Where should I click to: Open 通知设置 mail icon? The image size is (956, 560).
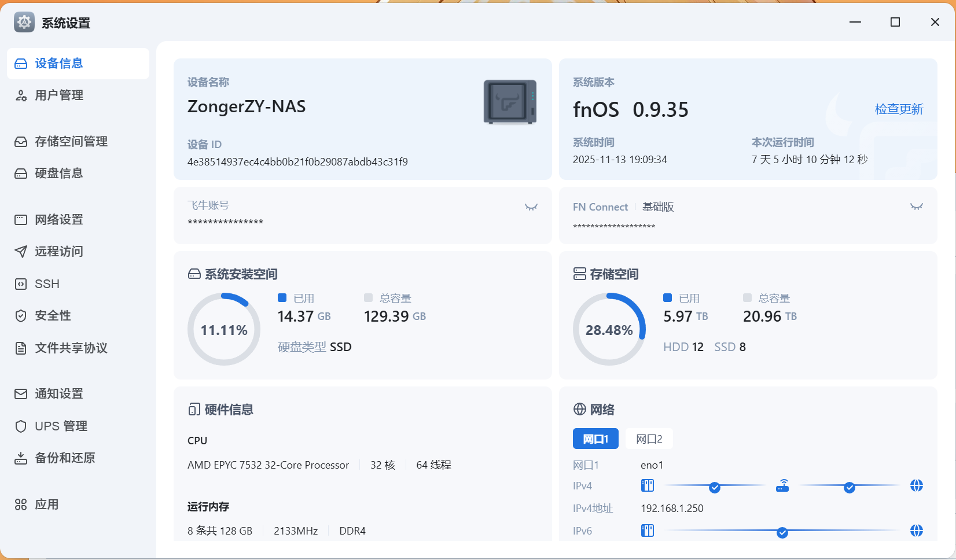point(21,393)
